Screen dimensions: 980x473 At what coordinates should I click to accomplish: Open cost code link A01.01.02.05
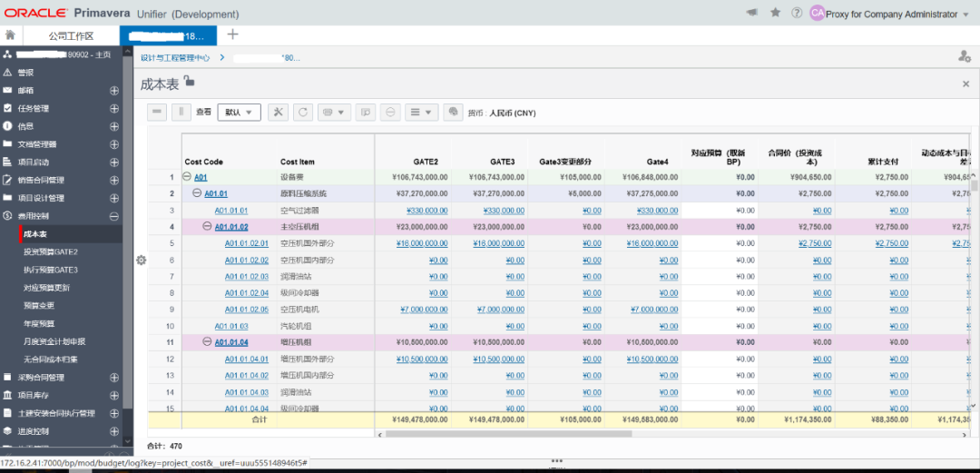pos(247,309)
